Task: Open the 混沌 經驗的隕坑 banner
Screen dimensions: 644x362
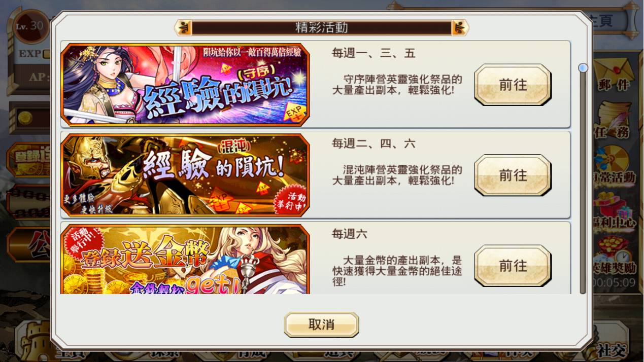Action: click(185, 175)
